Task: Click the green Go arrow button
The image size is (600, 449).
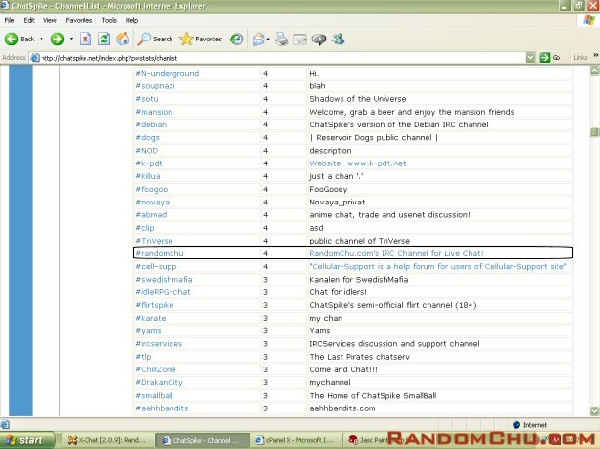Action: 545,58
